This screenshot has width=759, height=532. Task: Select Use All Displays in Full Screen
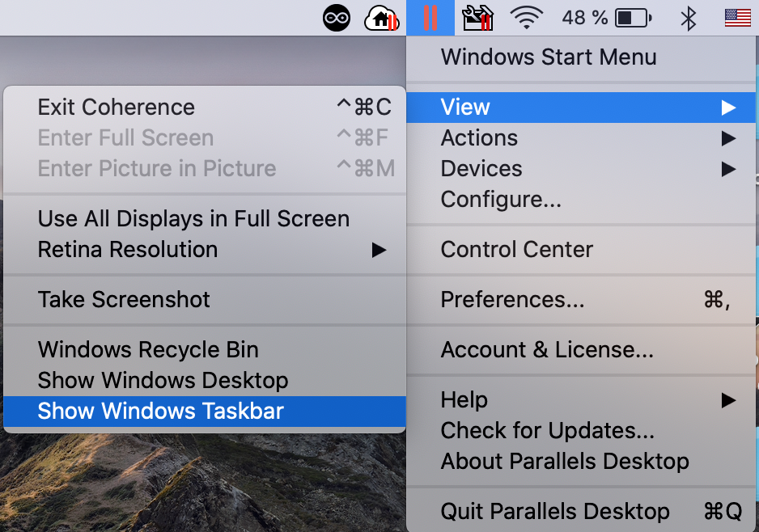tap(205, 219)
